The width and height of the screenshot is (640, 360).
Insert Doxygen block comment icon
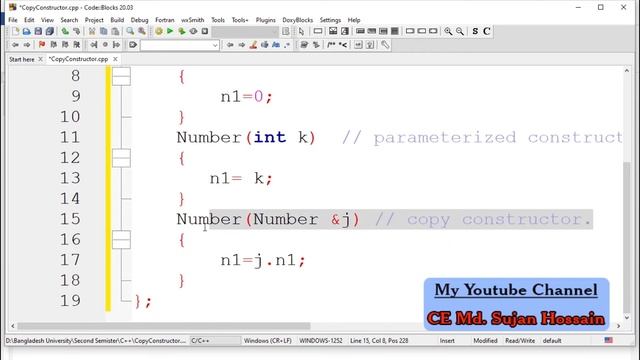tap(331, 45)
